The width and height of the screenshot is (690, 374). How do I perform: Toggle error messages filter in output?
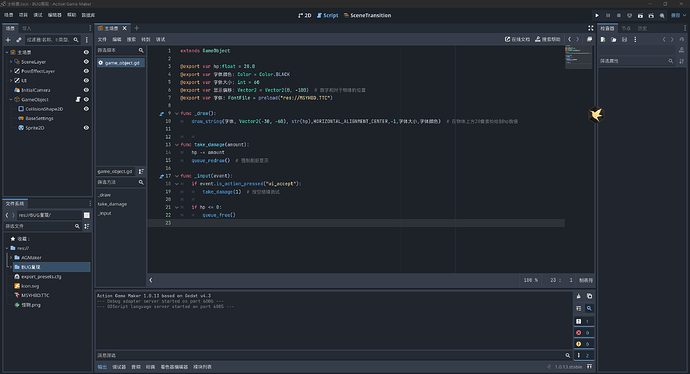584,333
